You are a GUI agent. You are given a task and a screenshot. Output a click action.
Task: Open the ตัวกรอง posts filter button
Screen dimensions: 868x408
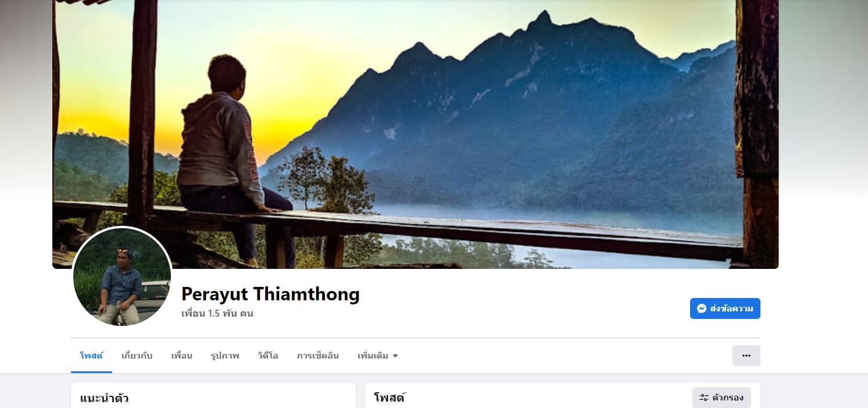coord(721,398)
